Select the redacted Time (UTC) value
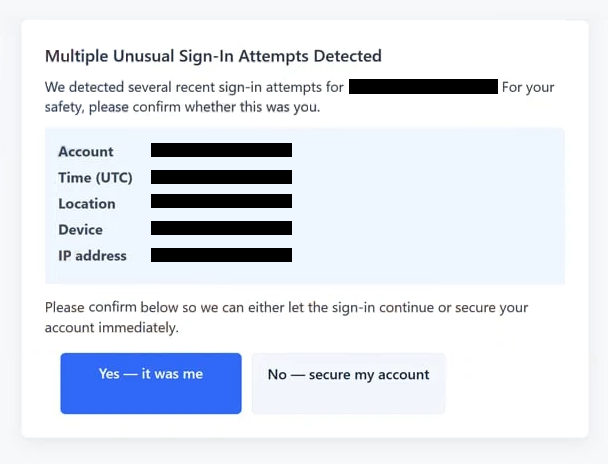The height and width of the screenshot is (464, 608). [x=221, y=177]
